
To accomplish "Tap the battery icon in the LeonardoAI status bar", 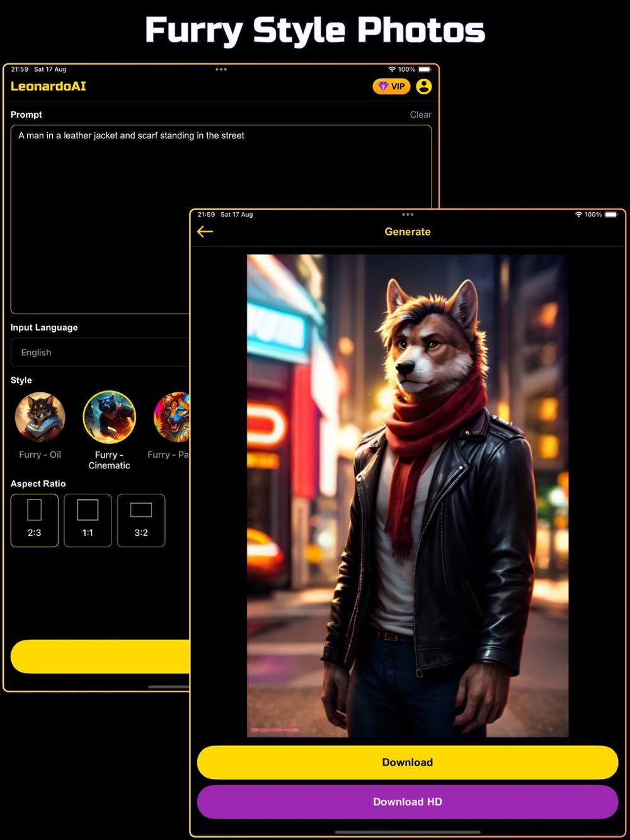I will click(x=425, y=69).
